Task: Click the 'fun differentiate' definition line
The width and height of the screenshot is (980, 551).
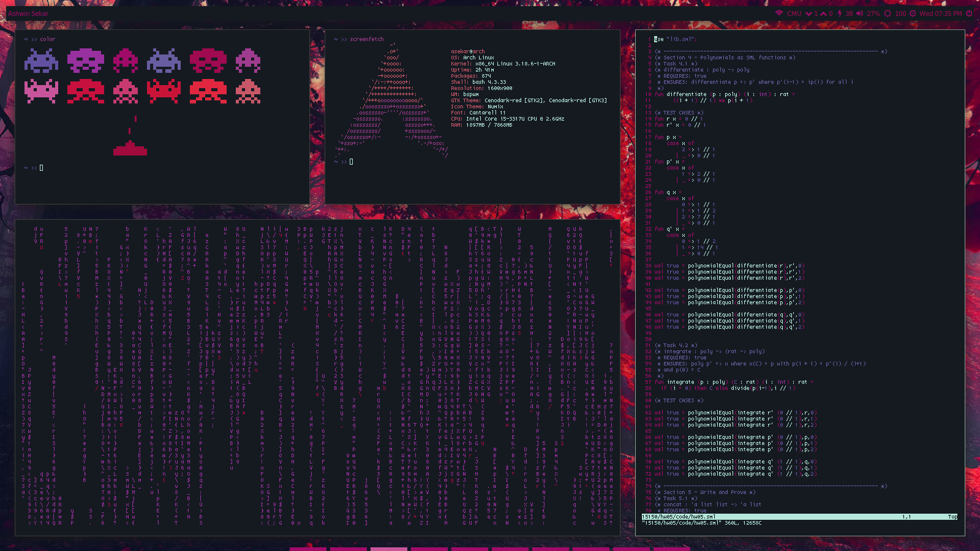Action: coord(725,94)
